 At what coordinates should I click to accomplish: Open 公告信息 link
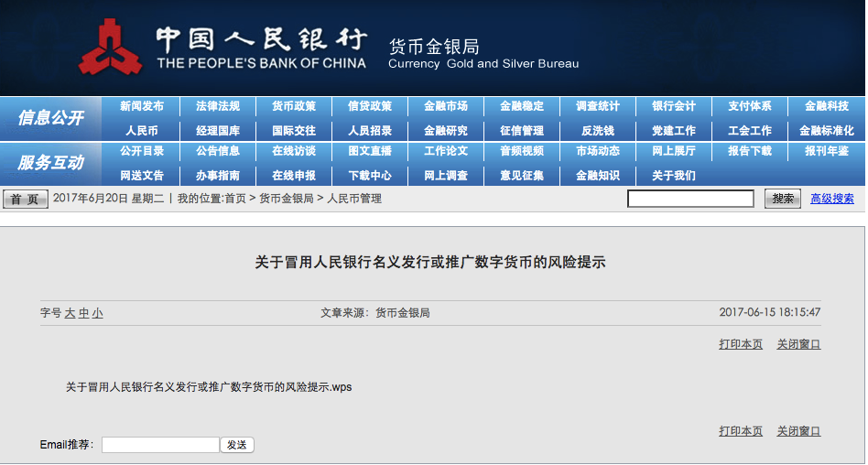coord(218,150)
